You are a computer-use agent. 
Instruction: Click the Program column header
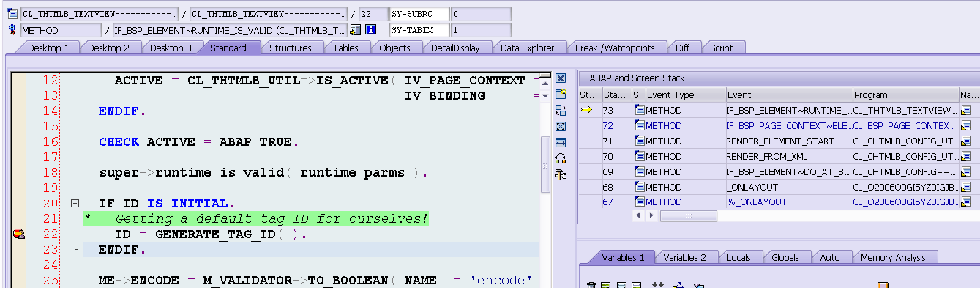point(906,95)
